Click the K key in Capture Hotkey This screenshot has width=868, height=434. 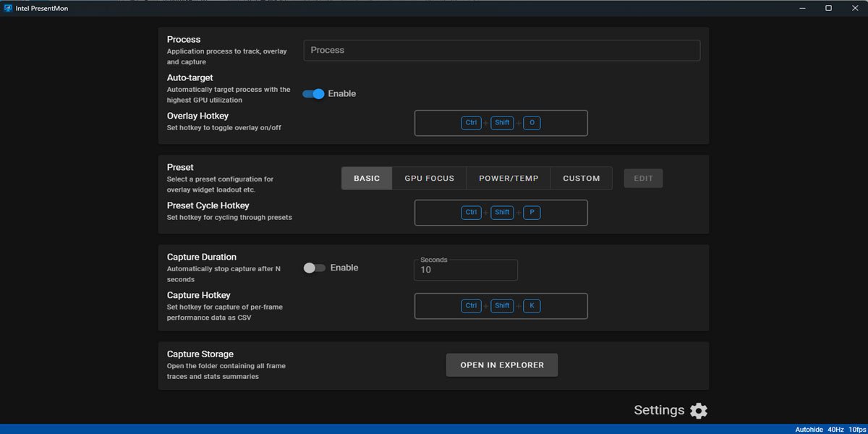click(x=532, y=306)
